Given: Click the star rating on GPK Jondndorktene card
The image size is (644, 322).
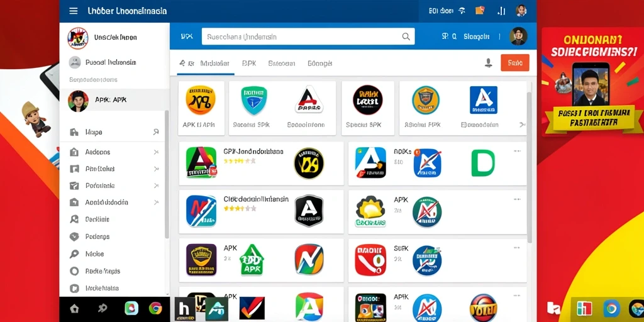Looking at the screenshot, I should 240,162.
